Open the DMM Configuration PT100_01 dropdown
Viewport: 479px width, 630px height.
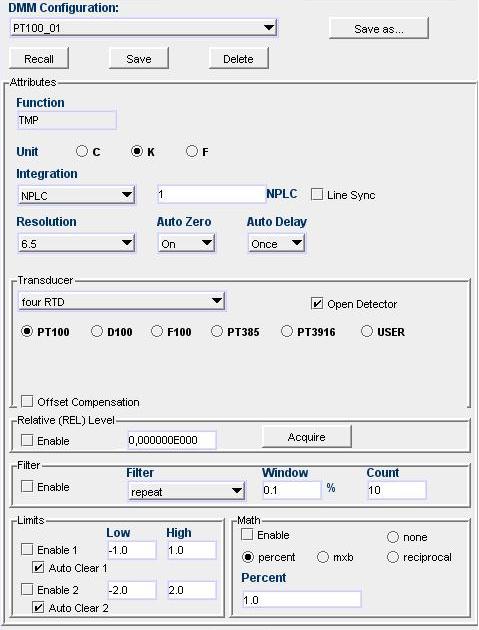point(143,28)
